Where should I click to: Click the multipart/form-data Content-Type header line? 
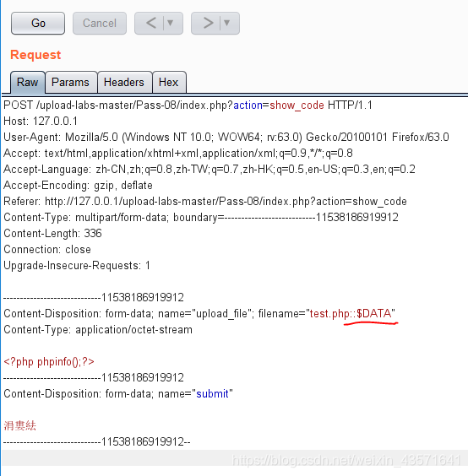tap(201, 218)
